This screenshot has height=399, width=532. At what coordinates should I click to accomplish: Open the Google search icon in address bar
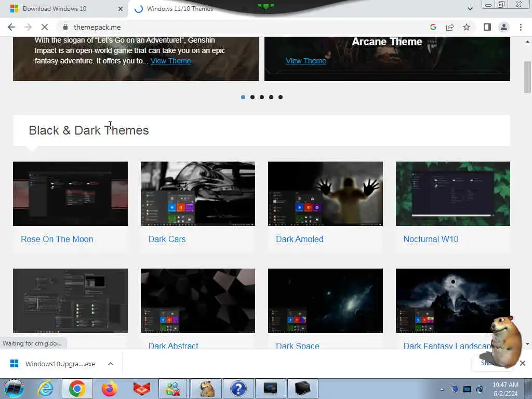(433, 27)
